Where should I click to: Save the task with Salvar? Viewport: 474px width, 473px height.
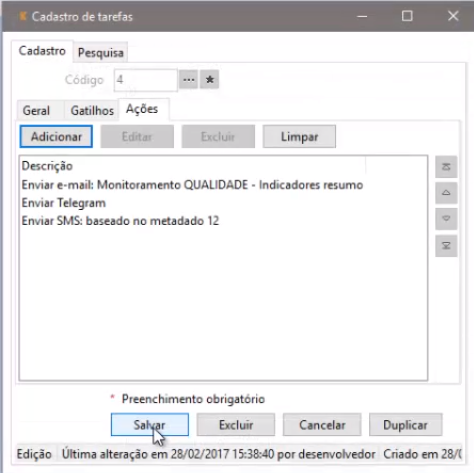coord(150,425)
